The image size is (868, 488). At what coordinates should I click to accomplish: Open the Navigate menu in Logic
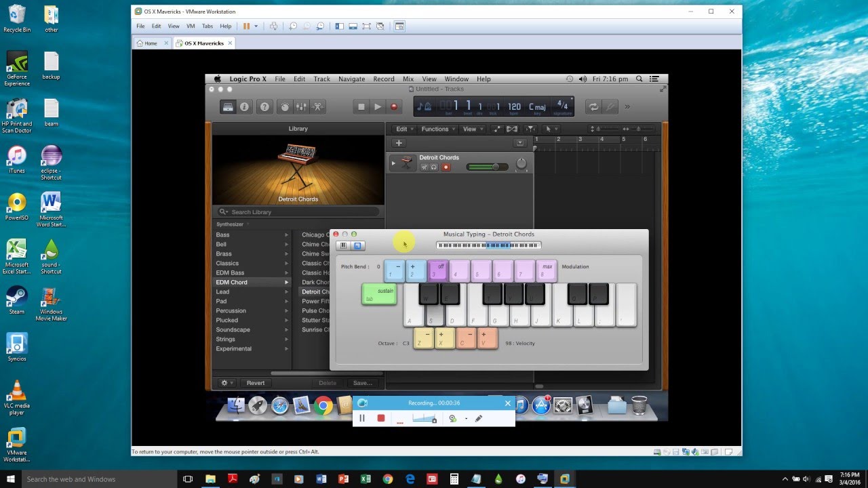point(352,79)
